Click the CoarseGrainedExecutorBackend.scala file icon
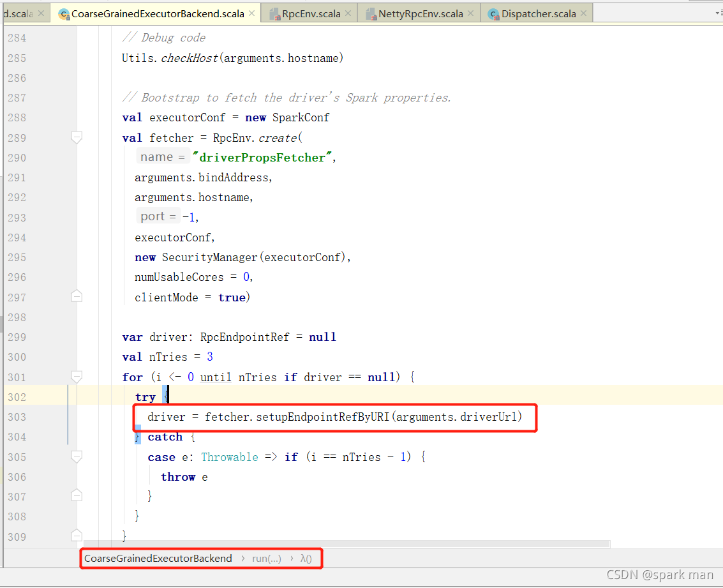723x588 pixels. [64, 14]
